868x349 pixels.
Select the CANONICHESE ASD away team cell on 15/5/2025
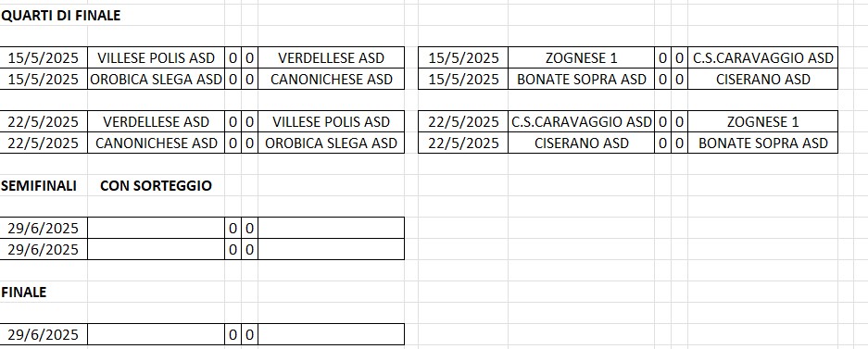tap(331, 80)
